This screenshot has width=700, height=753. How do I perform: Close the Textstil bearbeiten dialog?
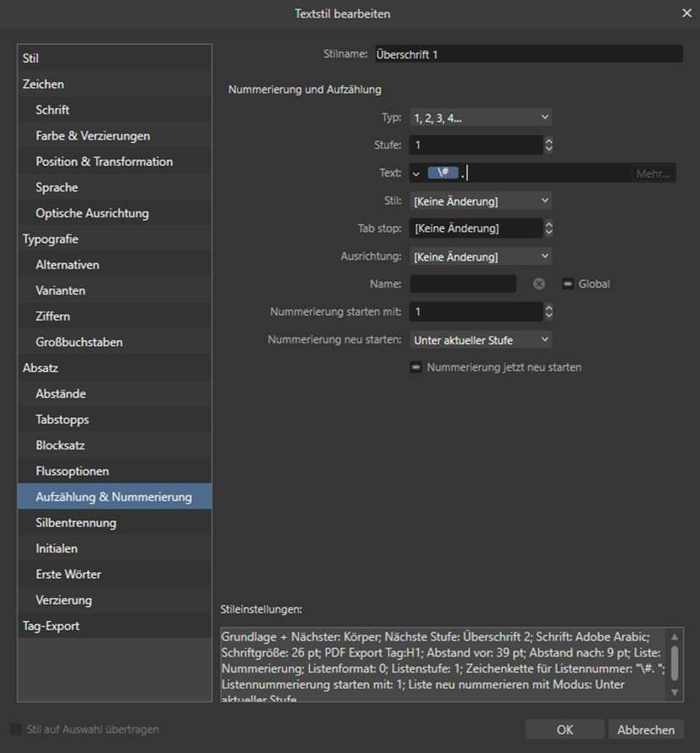click(x=687, y=13)
